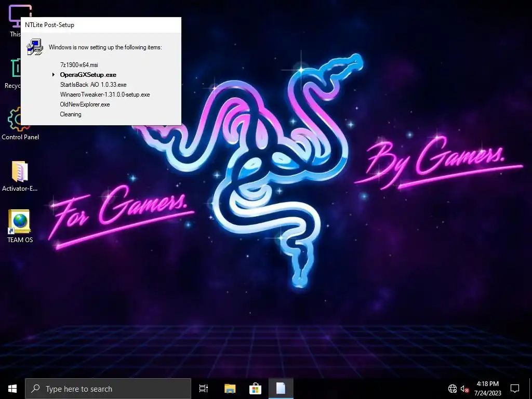Click the OldNewExplorer.exe item
This screenshot has height=399, width=532.
coord(85,104)
